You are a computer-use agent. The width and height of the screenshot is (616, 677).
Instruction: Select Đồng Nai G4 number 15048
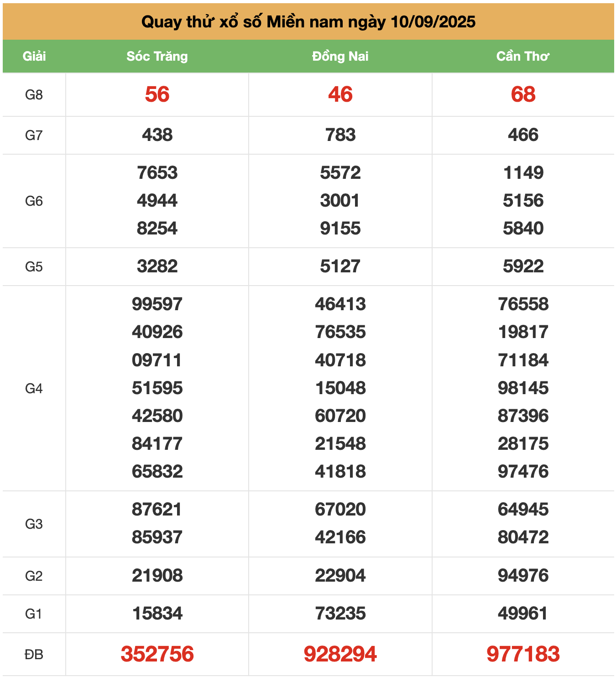(340, 388)
